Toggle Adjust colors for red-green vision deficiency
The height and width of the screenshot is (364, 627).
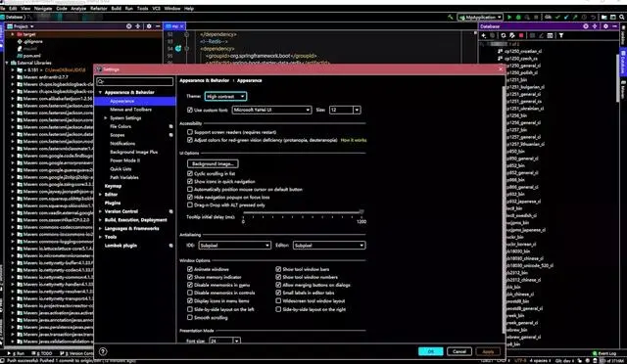click(x=190, y=140)
